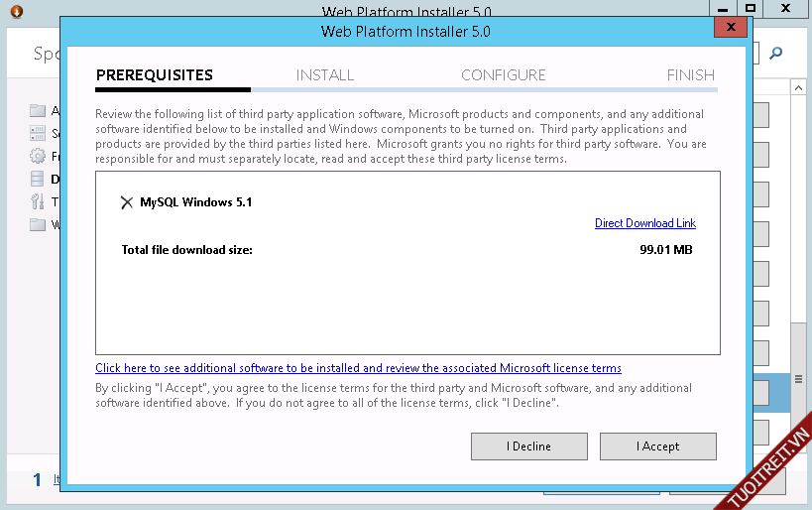The height and width of the screenshot is (510, 812).
Task: Select the bottom folder icon in sidebar
Action: [38, 225]
